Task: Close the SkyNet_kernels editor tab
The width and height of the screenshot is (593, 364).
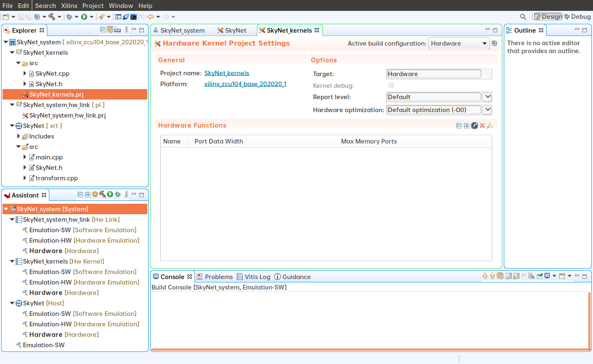Action: point(317,30)
